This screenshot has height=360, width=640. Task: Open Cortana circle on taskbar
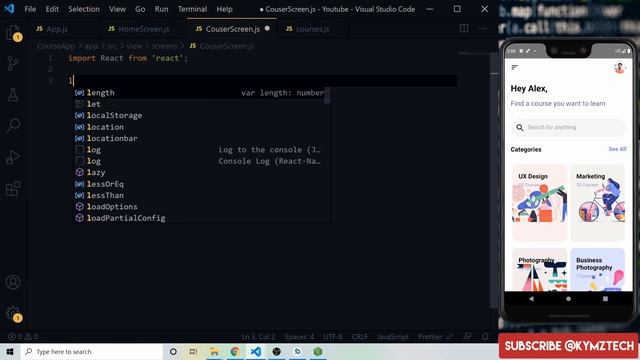click(x=173, y=351)
